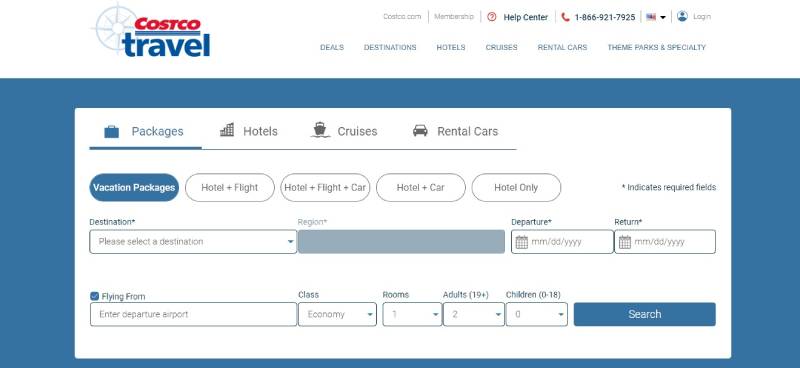Open the HOTELS menu

(x=451, y=47)
